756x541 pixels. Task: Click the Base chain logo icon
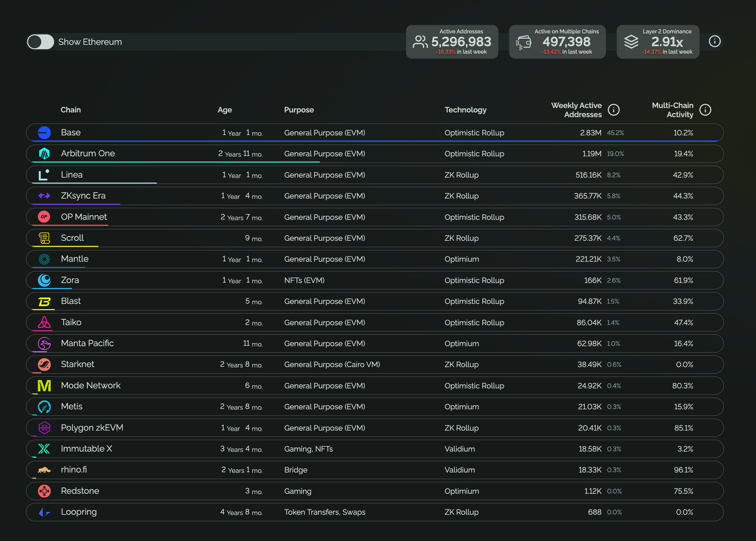click(44, 133)
